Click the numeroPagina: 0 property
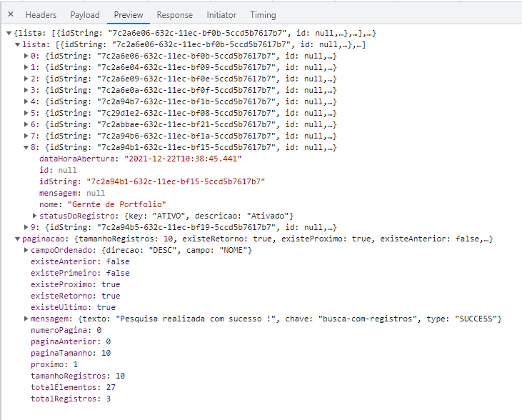The image size is (522, 420). (x=66, y=330)
